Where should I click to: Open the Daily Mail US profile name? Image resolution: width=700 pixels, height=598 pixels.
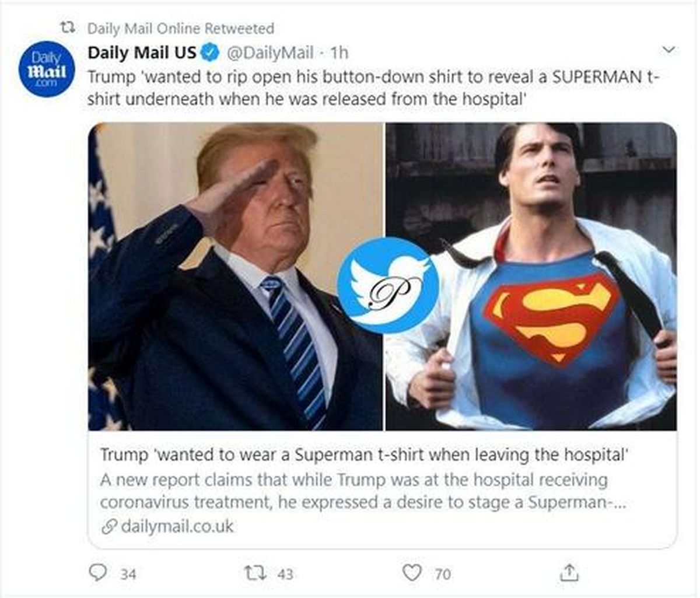[x=141, y=53]
